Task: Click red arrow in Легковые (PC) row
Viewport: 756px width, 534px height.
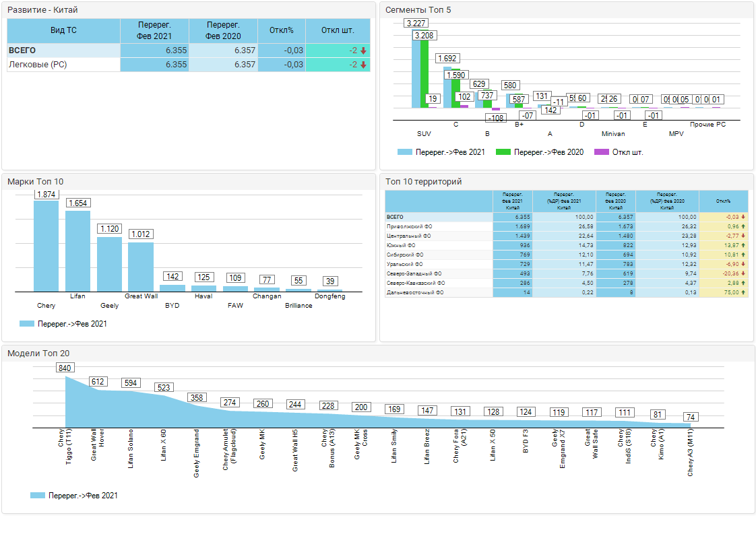Action: (363, 65)
